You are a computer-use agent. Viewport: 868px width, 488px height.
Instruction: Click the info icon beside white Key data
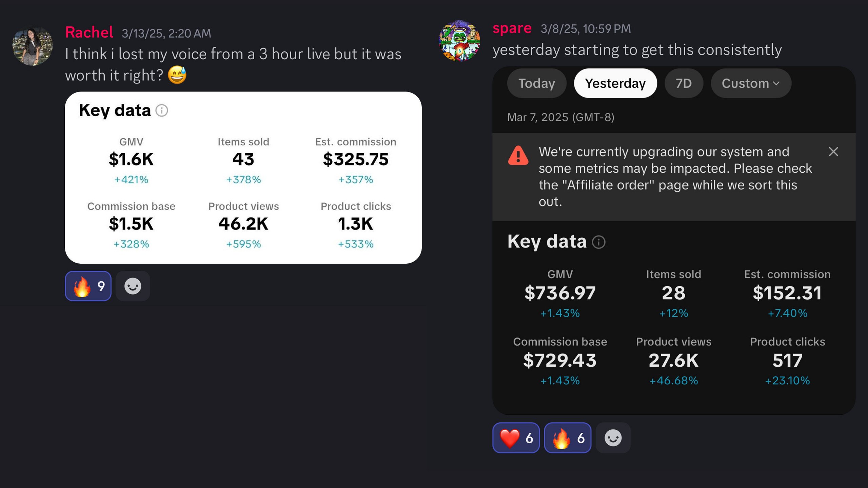(x=162, y=110)
